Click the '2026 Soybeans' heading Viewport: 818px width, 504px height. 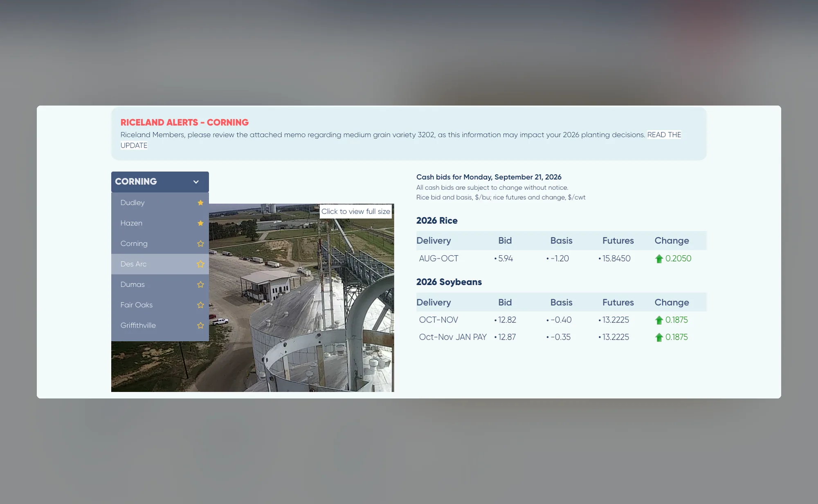point(449,282)
